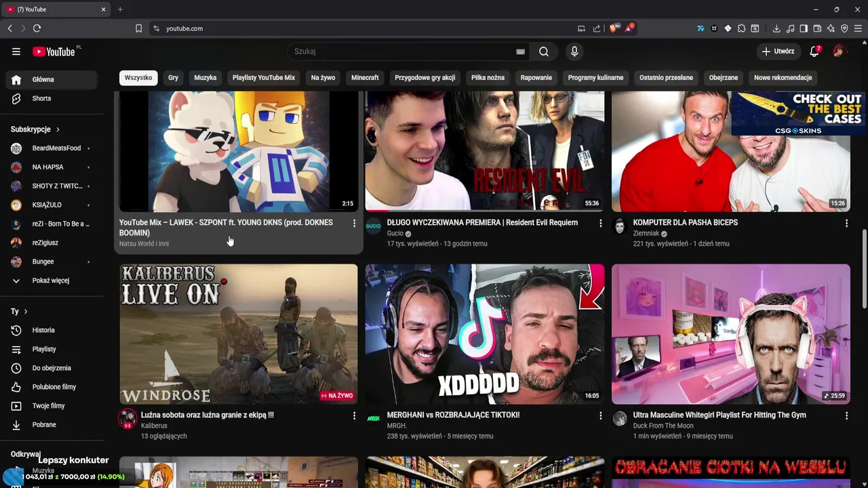Select the Wszystko filter chip
The image size is (868, 488).
click(x=138, y=78)
